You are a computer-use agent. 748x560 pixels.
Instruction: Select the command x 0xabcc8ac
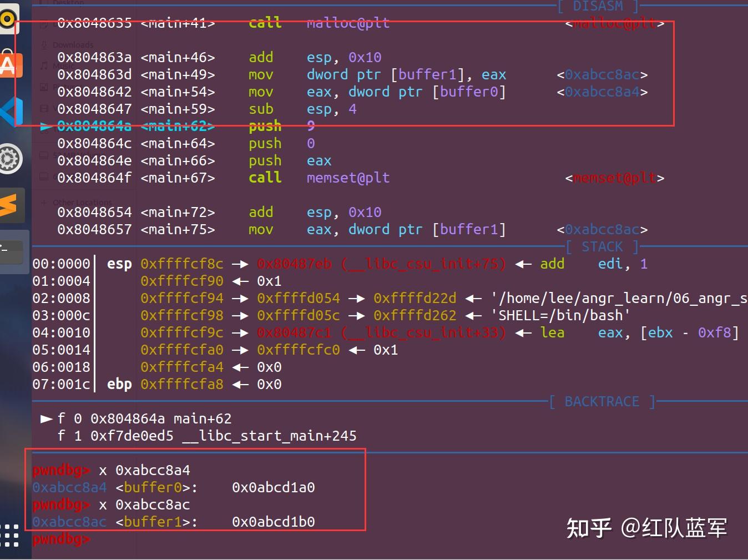pos(144,504)
